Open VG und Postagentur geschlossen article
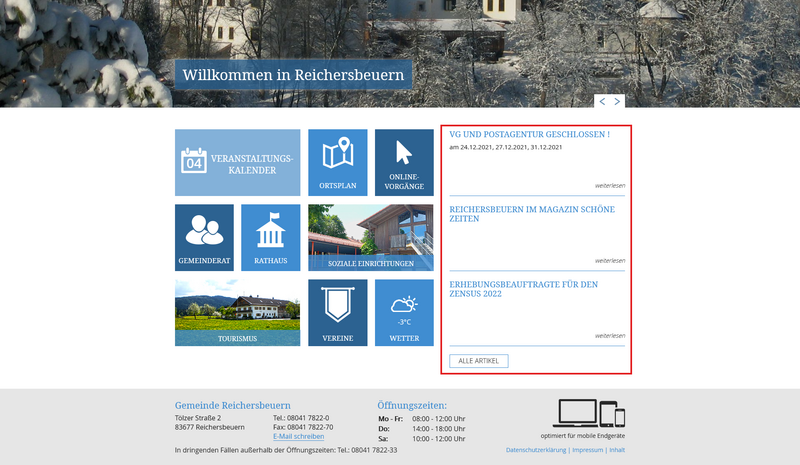The height and width of the screenshot is (465, 800). [x=529, y=134]
